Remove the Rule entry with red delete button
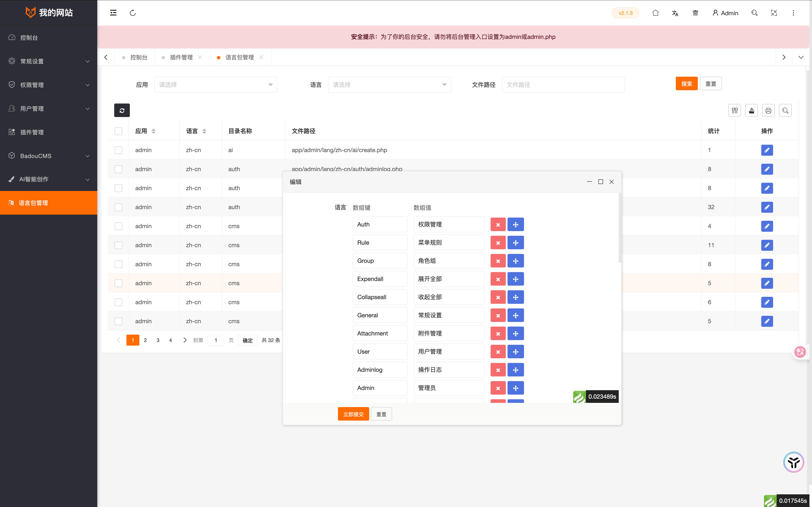The width and height of the screenshot is (812, 507). 498,243
